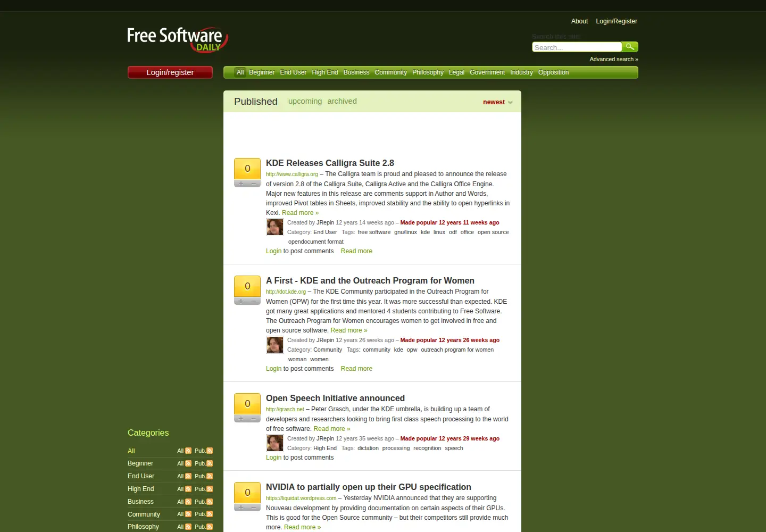Open the Pub. RSS feed icon for Community category
This screenshot has width=766, height=532.
(210, 514)
